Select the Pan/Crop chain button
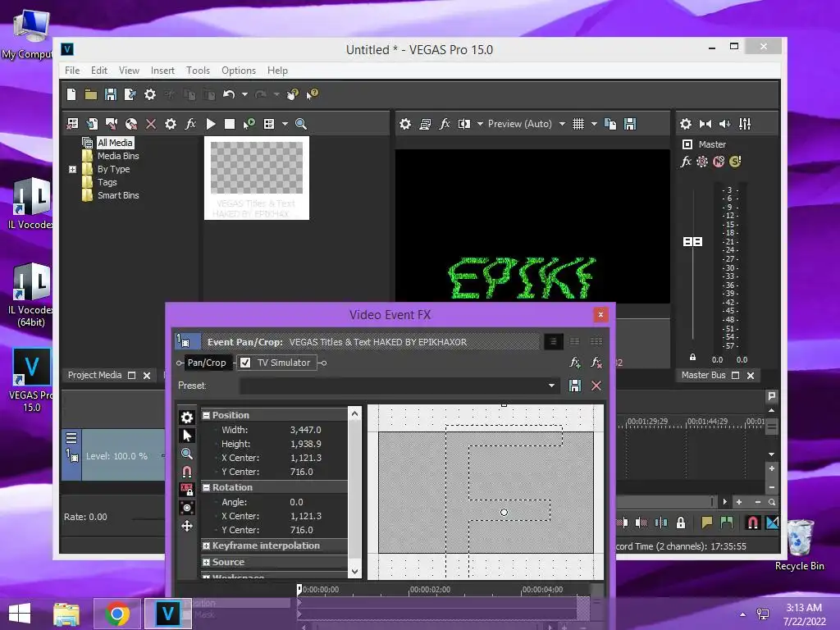 [207, 363]
